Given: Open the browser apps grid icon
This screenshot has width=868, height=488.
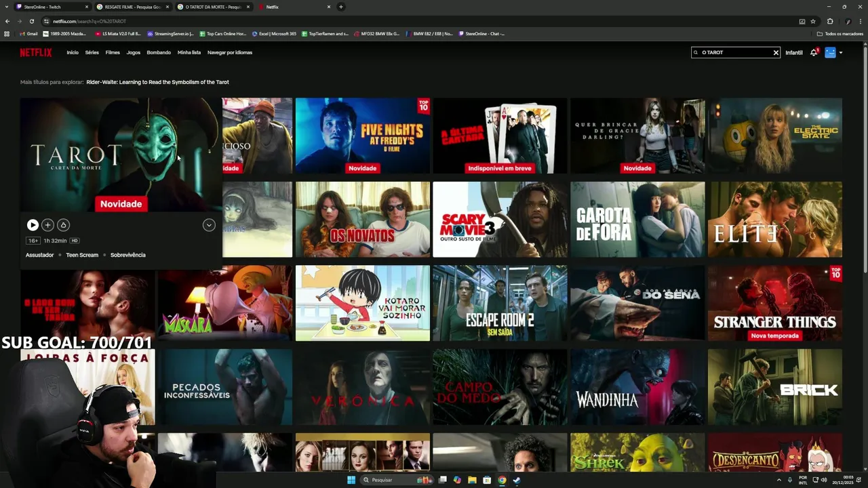Looking at the screenshot, I should pyautogui.click(x=7, y=33).
